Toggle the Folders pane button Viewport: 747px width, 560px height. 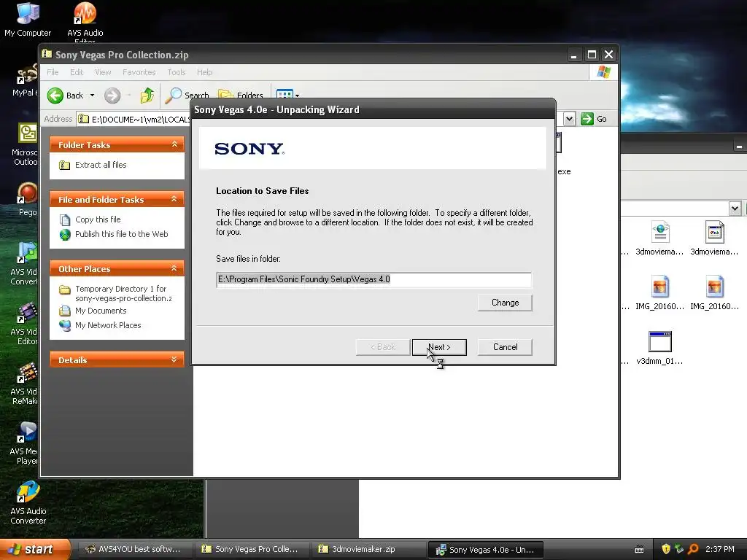click(x=241, y=96)
